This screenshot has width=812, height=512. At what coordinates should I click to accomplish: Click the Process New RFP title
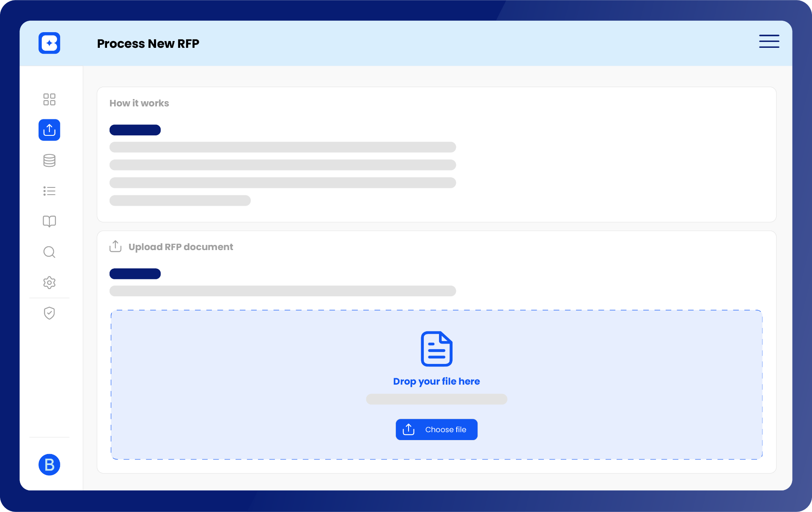(x=148, y=43)
